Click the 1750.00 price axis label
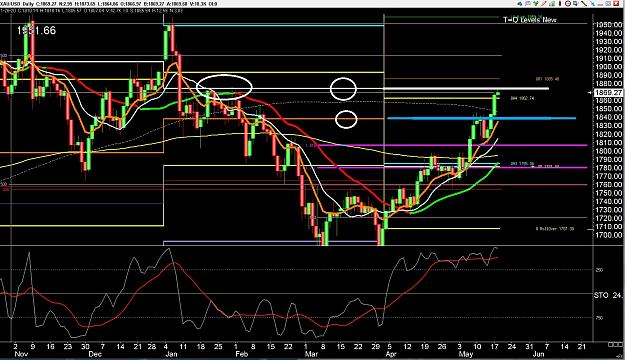Viewport: 625px width, 360px height. pyautogui.click(x=608, y=193)
